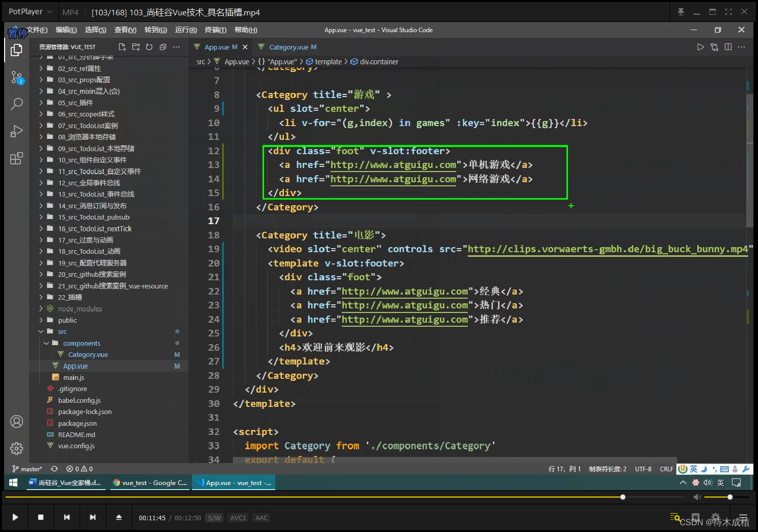Open the PotPlayer playlist search icon

pos(675,517)
